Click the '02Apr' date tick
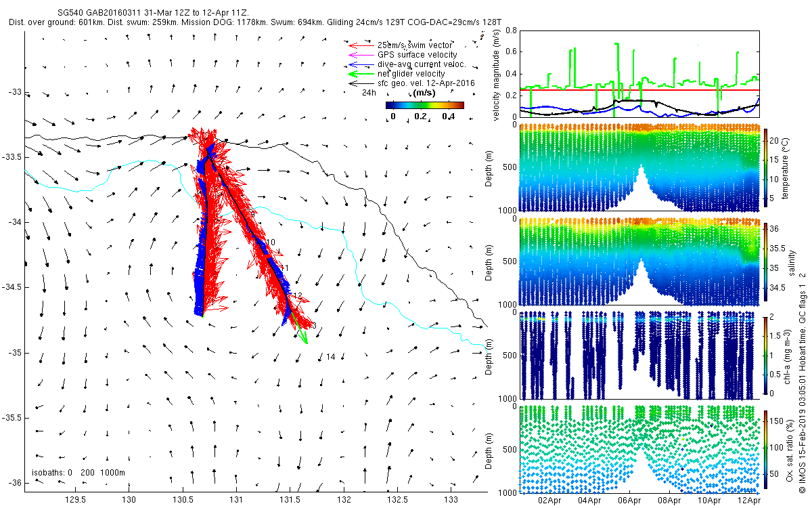Image resolution: width=812 pixels, height=508 pixels. pos(549,500)
